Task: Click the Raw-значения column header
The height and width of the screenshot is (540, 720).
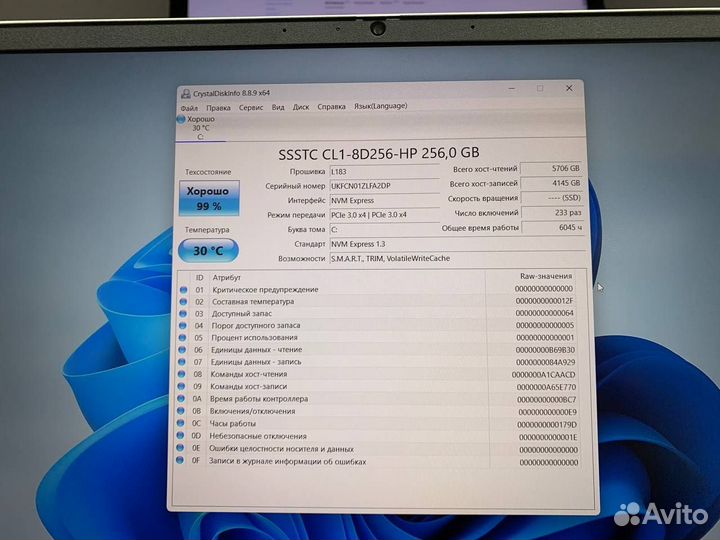Action: tap(546, 276)
